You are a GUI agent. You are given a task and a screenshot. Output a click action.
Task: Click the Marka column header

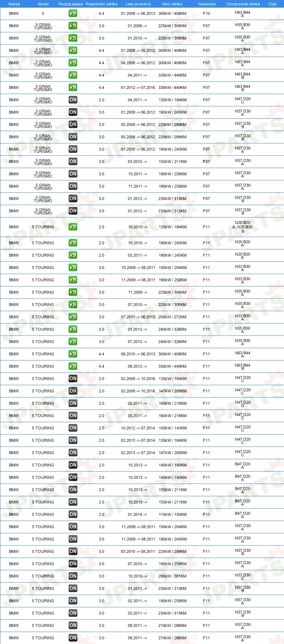14,4
